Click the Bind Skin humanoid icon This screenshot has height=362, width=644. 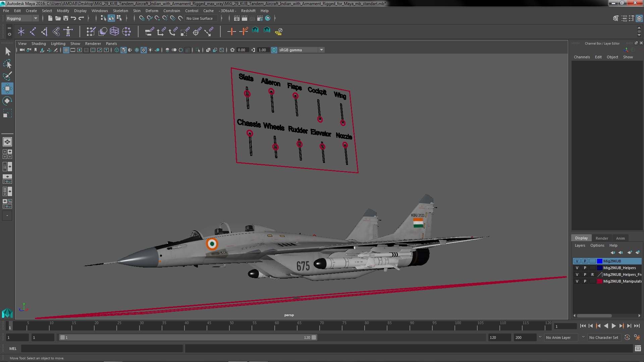(68, 32)
